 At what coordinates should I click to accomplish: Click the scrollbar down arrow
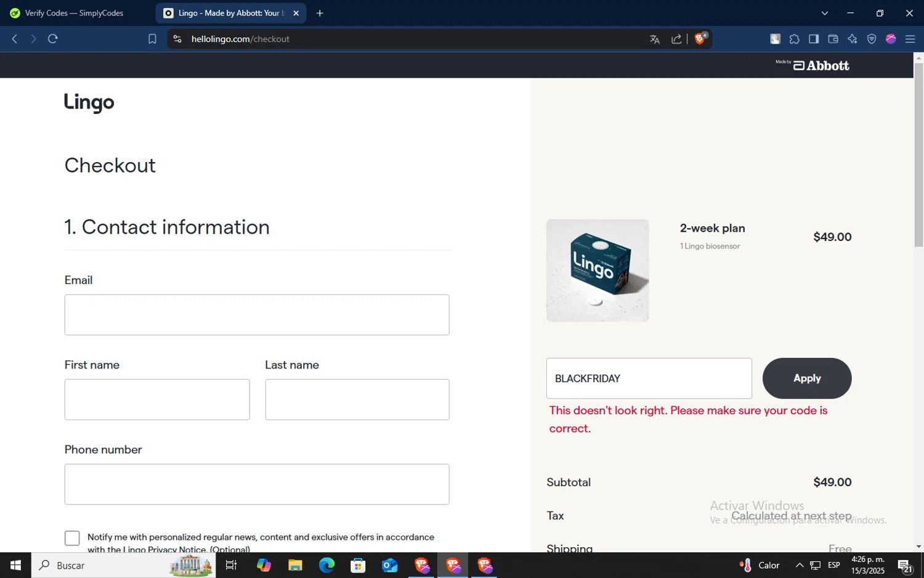[x=918, y=547]
